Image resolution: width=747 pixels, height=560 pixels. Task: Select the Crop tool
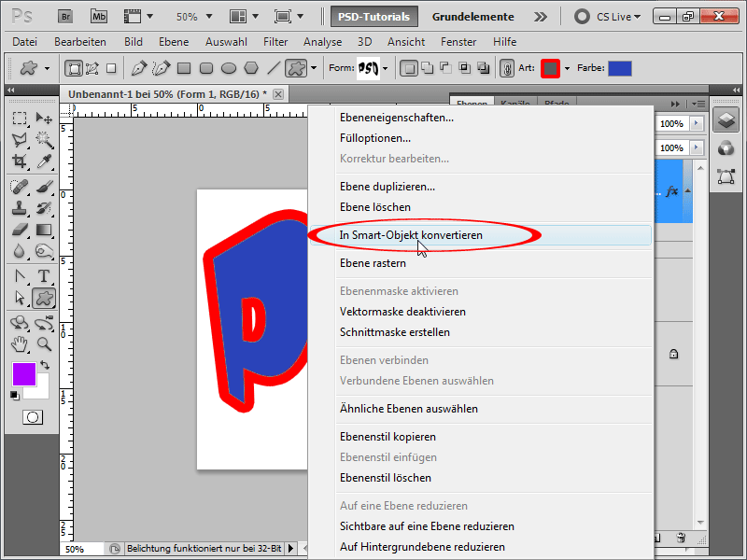(20, 161)
